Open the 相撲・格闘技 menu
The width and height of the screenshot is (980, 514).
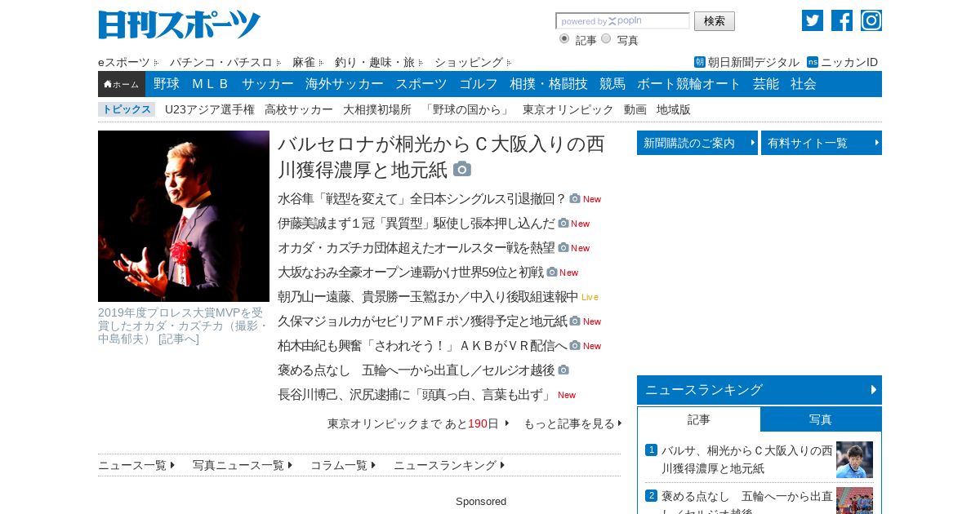click(549, 84)
